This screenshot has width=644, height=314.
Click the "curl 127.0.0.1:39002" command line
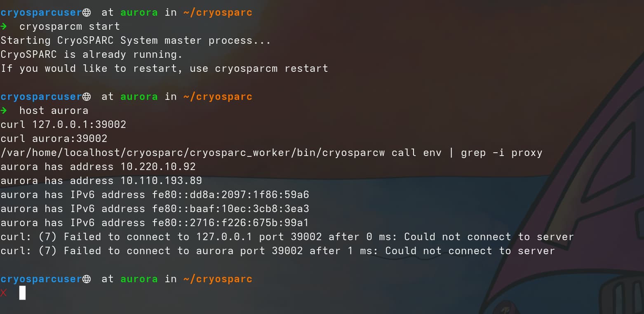coord(63,125)
